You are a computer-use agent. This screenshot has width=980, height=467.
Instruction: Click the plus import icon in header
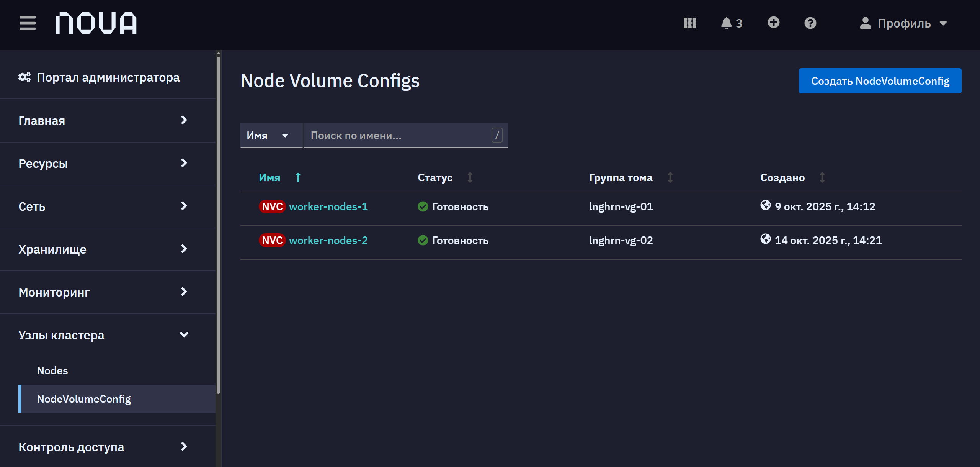[773, 23]
